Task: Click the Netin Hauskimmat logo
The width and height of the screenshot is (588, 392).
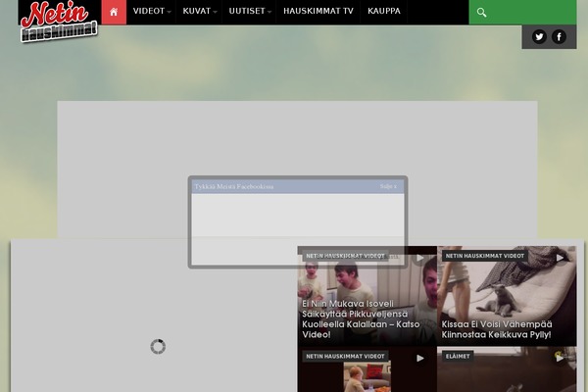Action: coord(59,22)
